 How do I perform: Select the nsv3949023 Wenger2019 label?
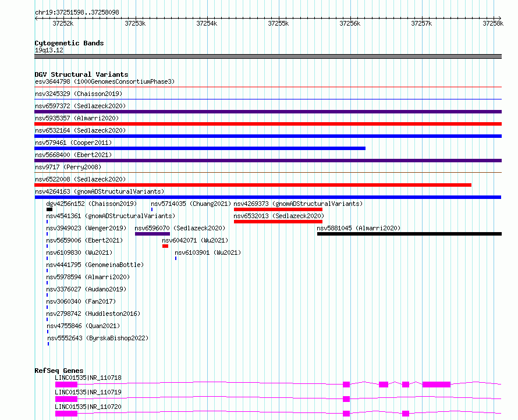[86, 228]
